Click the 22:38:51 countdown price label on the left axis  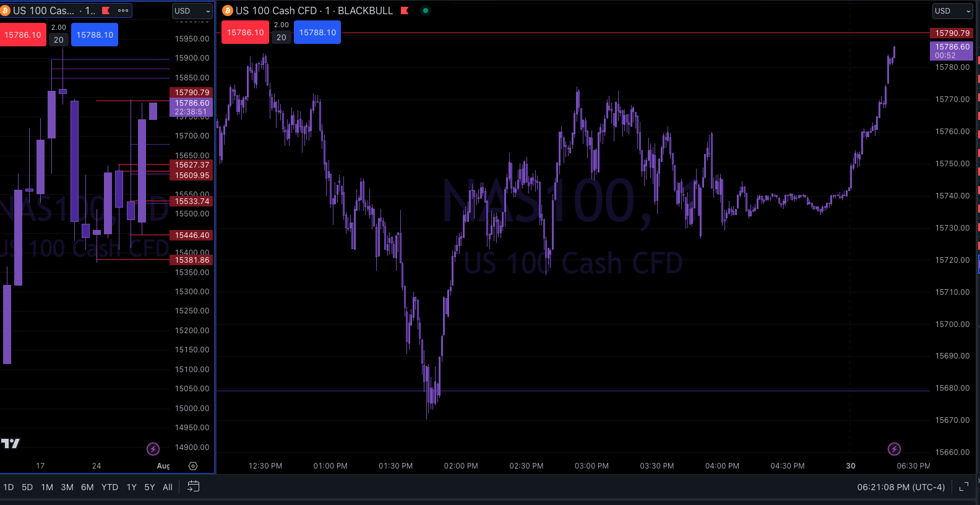[191, 112]
